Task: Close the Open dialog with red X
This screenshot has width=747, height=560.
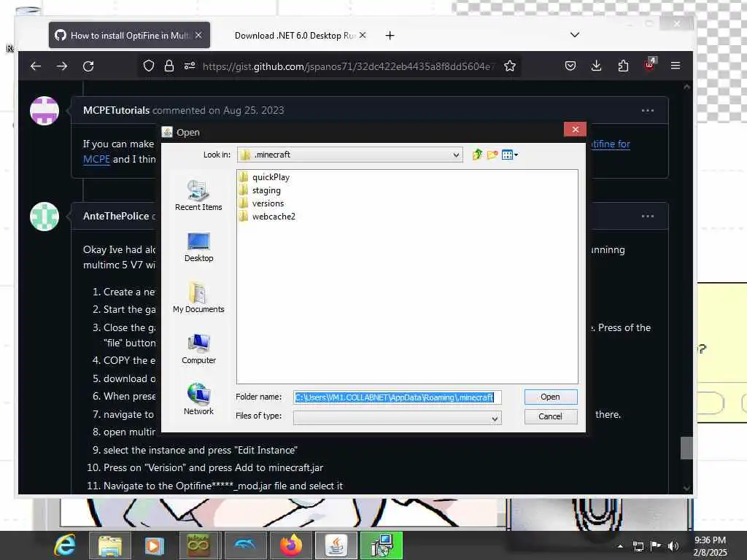Action: pos(575,130)
